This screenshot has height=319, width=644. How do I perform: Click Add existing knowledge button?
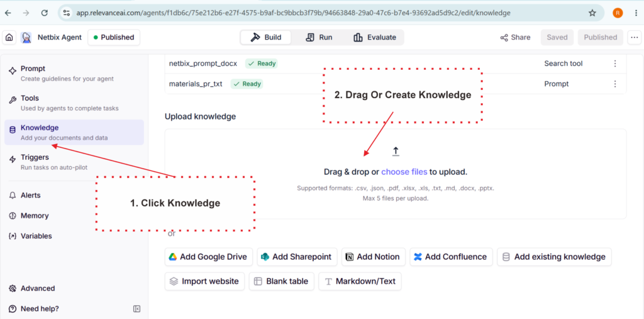pos(554,257)
